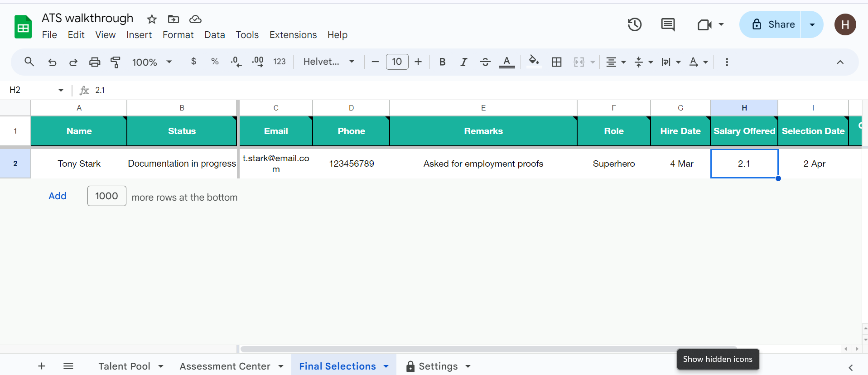This screenshot has height=375, width=868.
Task: Open Share quick options arrow
Action: pyautogui.click(x=812, y=24)
